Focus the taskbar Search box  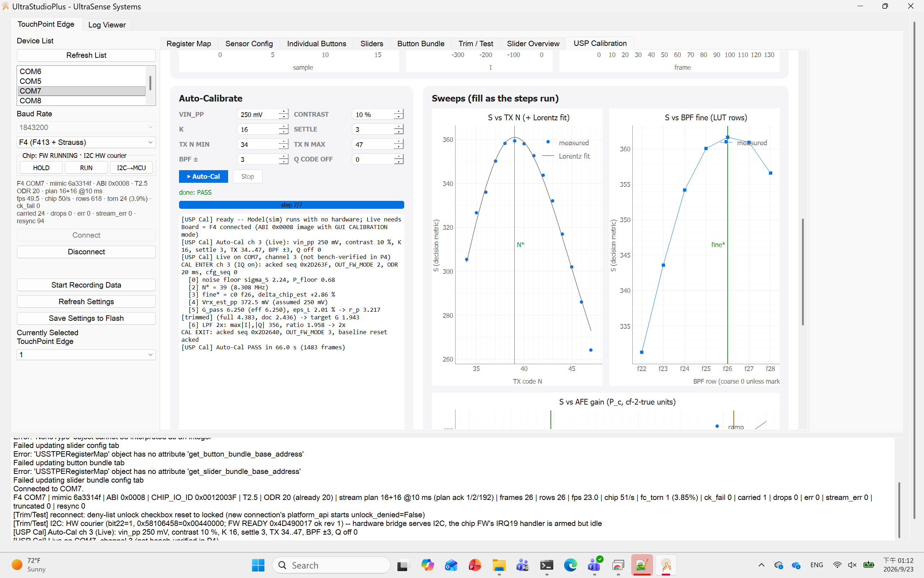click(x=331, y=565)
